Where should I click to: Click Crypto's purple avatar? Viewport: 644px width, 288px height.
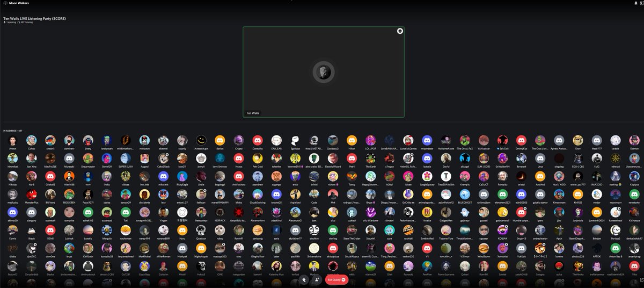pos(238,140)
